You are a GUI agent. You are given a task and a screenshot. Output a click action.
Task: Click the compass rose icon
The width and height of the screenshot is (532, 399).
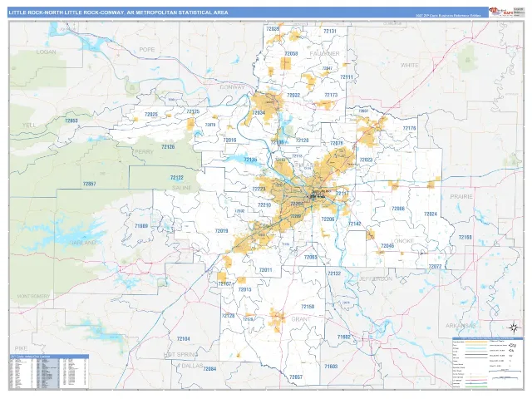coord(514,328)
